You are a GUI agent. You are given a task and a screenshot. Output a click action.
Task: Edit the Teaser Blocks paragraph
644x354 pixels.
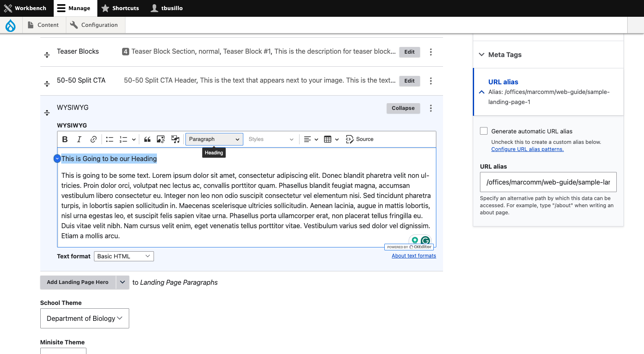(409, 52)
